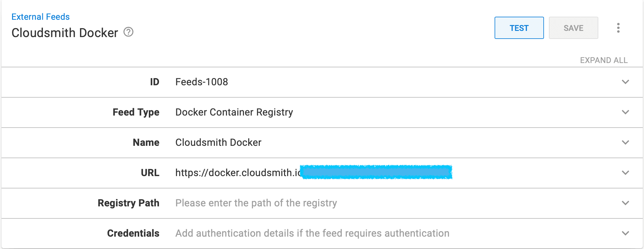The image size is (644, 249).
Task: Click EXPAND ALL to open all sections
Action: tap(604, 60)
